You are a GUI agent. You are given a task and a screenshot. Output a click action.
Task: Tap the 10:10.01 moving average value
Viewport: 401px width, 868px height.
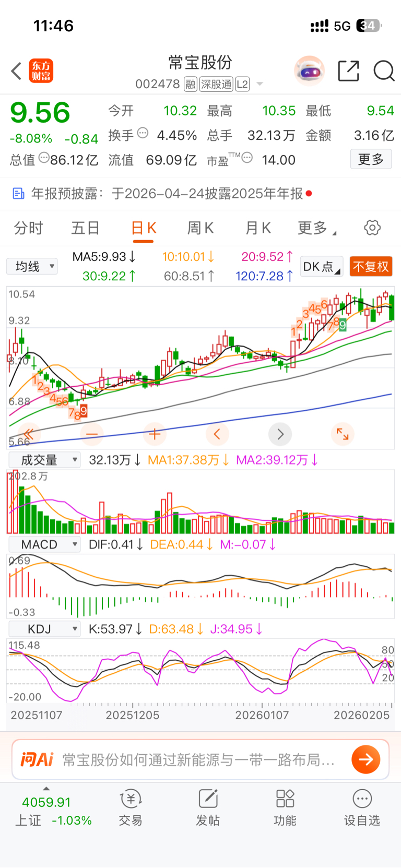click(188, 257)
